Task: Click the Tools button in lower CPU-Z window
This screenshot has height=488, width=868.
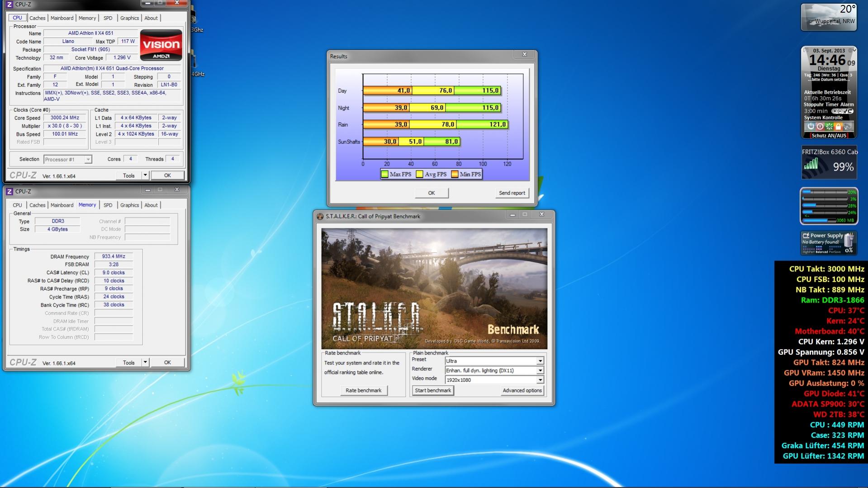Action: tap(128, 362)
